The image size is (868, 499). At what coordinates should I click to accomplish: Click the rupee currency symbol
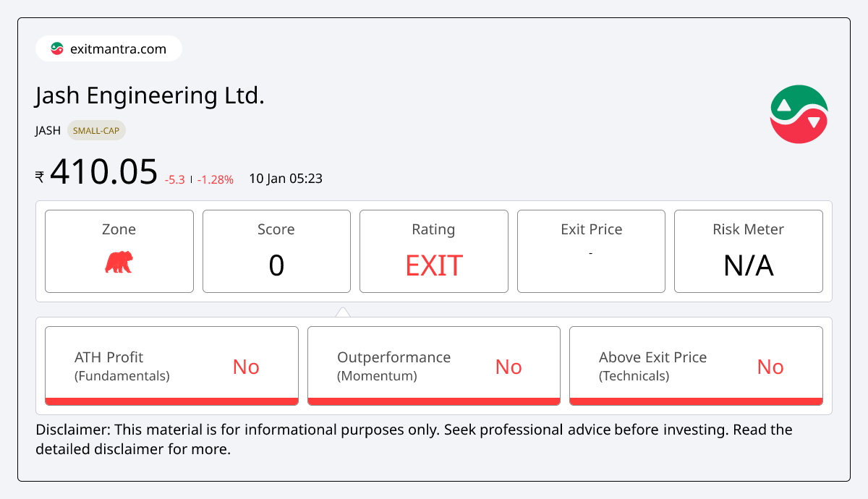[x=40, y=176]
